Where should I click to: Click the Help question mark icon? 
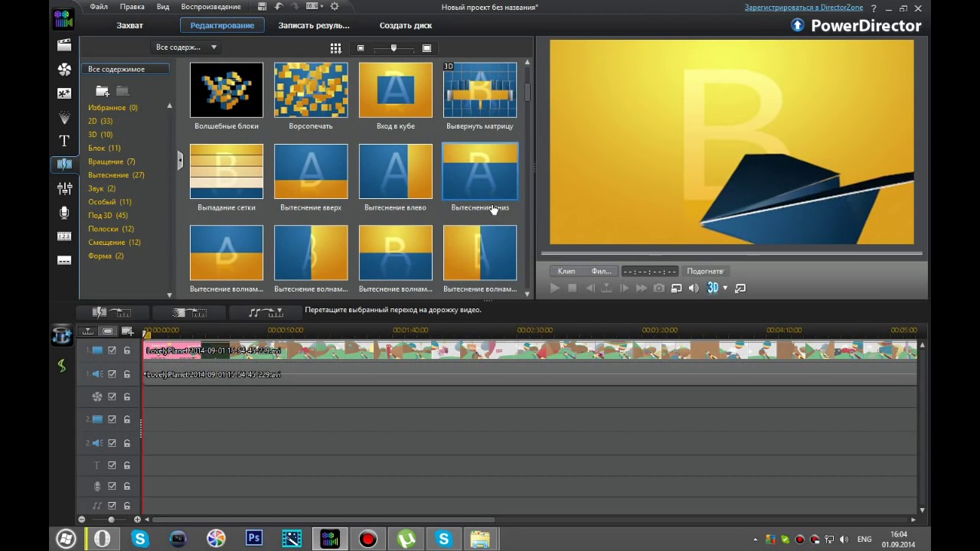874,8
